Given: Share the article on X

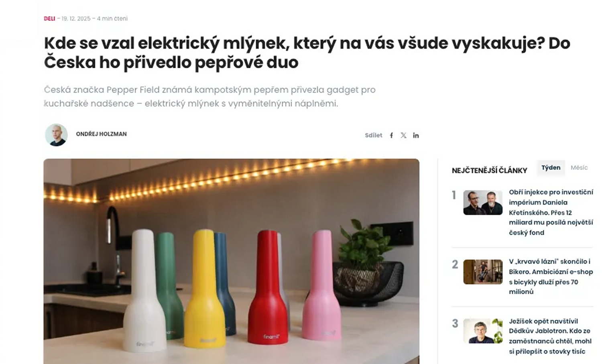Looking at the screenshot, I should pos(403,135).
